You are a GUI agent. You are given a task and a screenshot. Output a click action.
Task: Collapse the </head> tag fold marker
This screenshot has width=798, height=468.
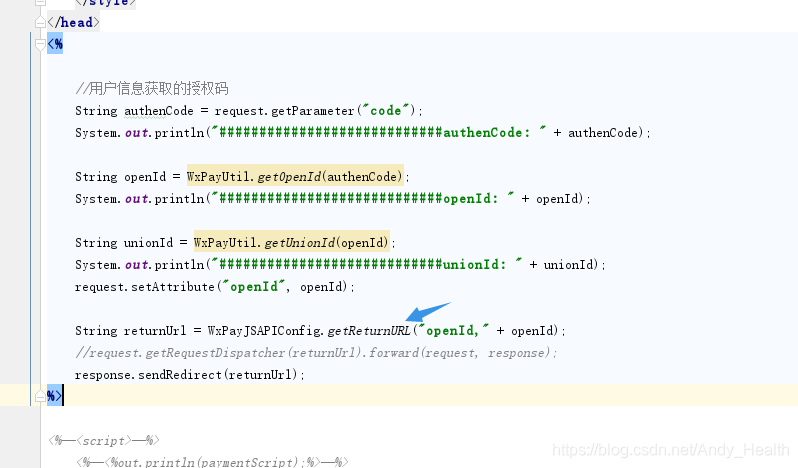[40, 22]
